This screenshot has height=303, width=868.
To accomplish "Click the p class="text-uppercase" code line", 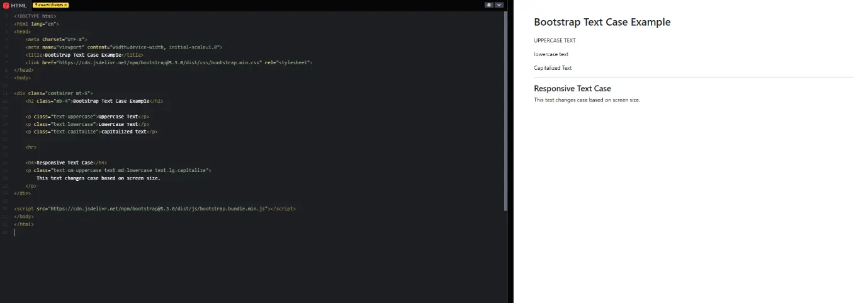I will point(87,117).
